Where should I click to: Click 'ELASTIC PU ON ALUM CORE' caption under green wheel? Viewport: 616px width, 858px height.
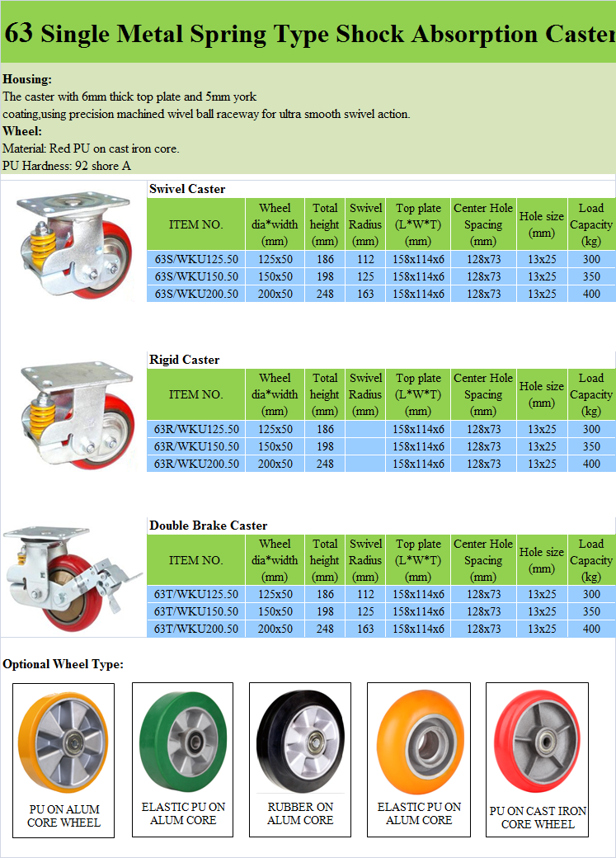[183, 813]
